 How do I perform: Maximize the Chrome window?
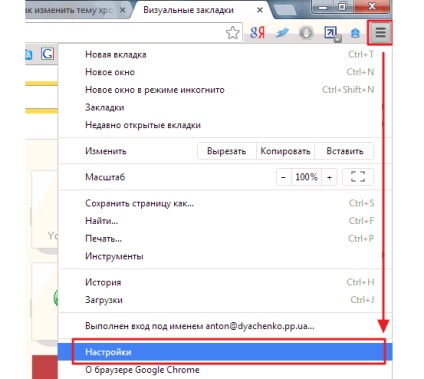pos(342,6)
